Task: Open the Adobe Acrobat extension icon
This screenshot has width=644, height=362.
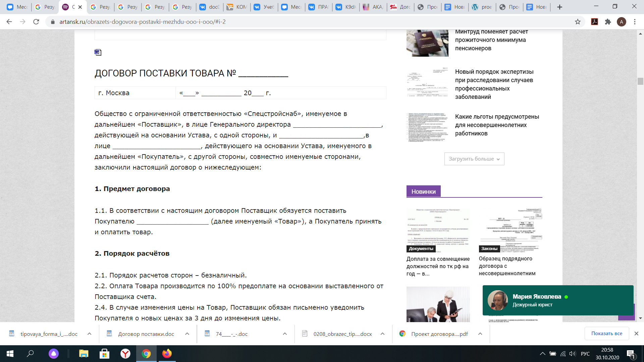Action: (x=594, y=22)
